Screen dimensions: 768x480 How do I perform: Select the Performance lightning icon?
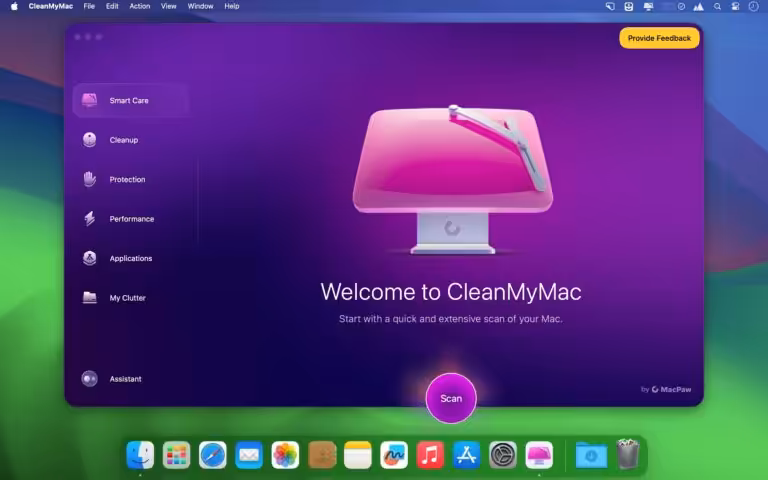tap(89, 218)
